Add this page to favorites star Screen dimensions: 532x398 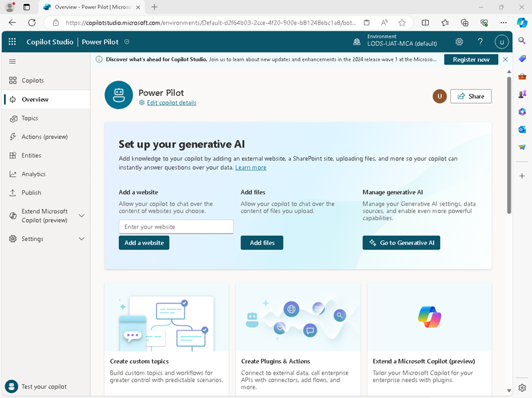[402, 23]
